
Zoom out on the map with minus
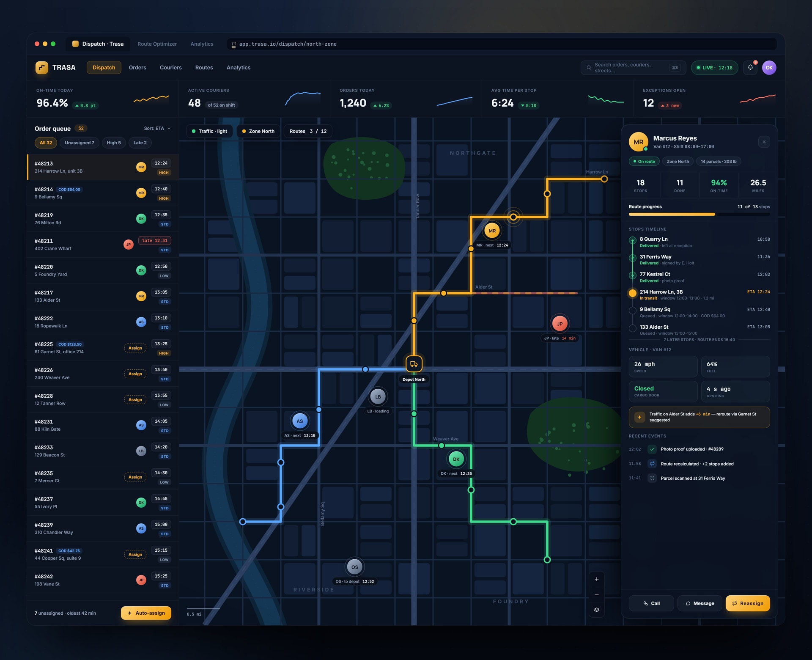pos(597,594)
